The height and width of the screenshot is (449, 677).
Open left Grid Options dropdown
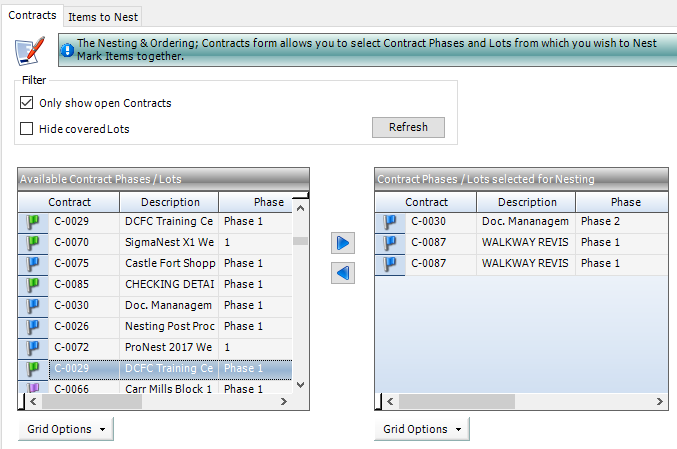pyautogui.click(x=65, y=429)
